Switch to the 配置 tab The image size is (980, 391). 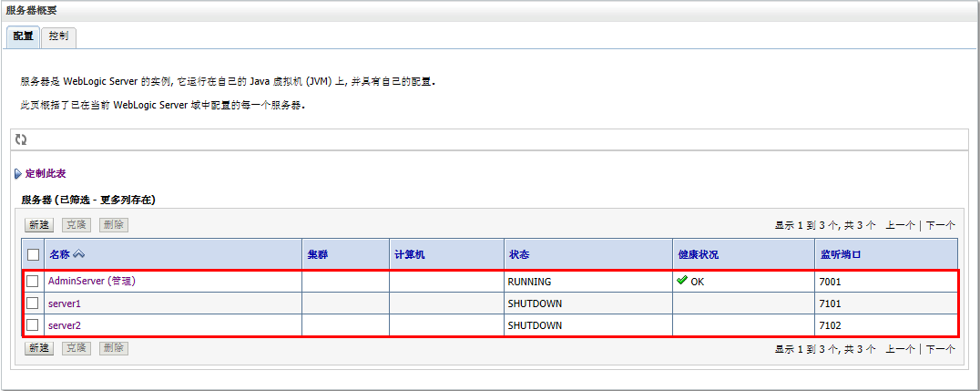pyautogui.click(x=24, y=36)
